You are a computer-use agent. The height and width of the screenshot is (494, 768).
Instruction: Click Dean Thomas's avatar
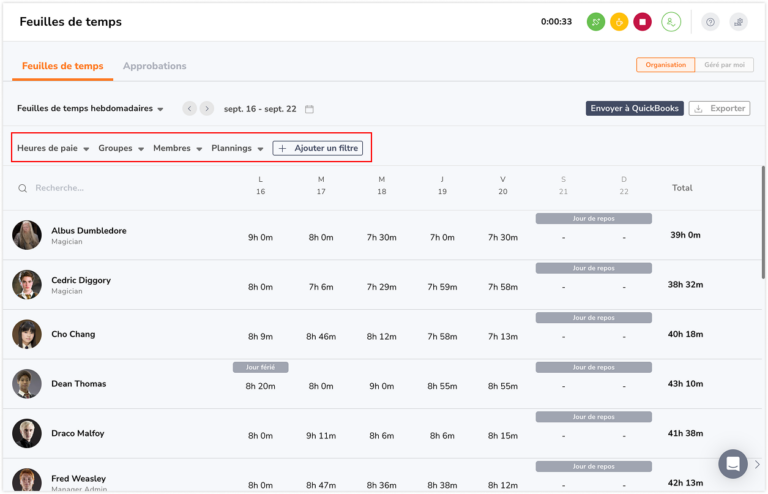point(27,383)
